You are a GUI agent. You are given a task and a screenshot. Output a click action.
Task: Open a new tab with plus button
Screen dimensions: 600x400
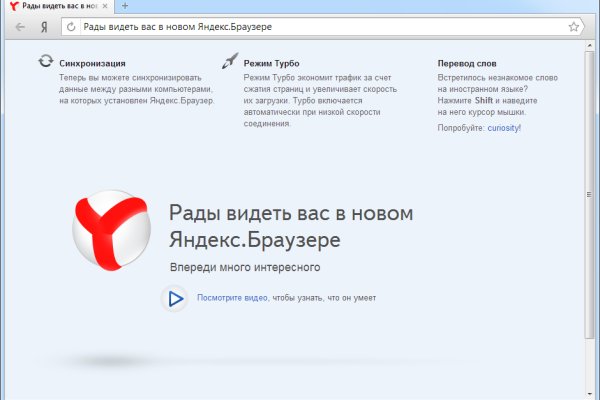point(125,7)
